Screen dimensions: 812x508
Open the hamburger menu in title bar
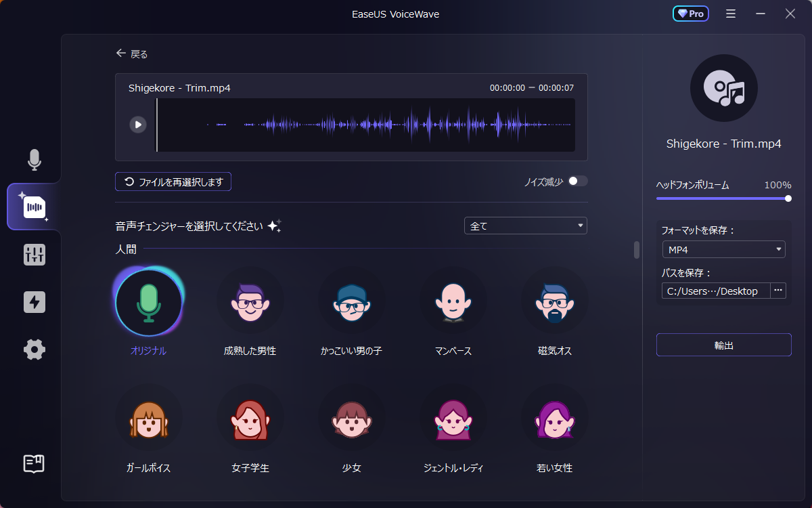(x=731, y=14)
